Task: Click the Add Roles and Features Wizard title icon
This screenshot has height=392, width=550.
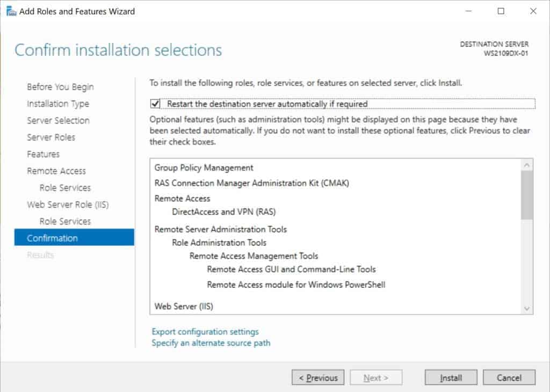Action: point(11,11)
